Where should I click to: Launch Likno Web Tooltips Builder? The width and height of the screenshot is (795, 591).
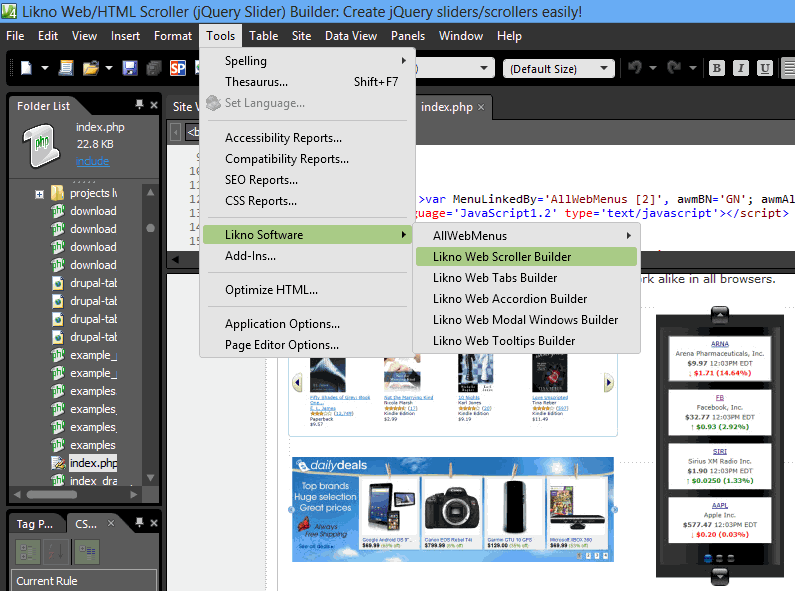(x=526, y=341)
